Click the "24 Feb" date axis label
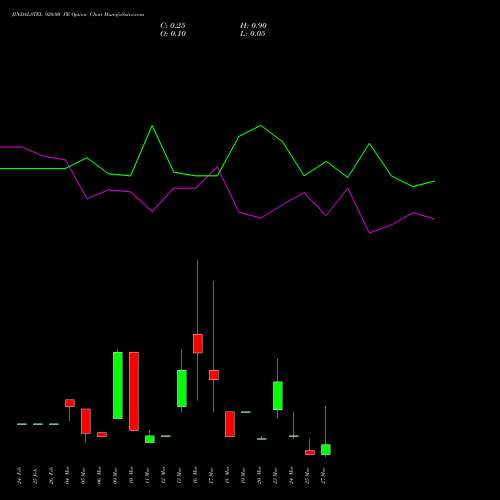Screen dimensions: 500x500 pos(19,475)
